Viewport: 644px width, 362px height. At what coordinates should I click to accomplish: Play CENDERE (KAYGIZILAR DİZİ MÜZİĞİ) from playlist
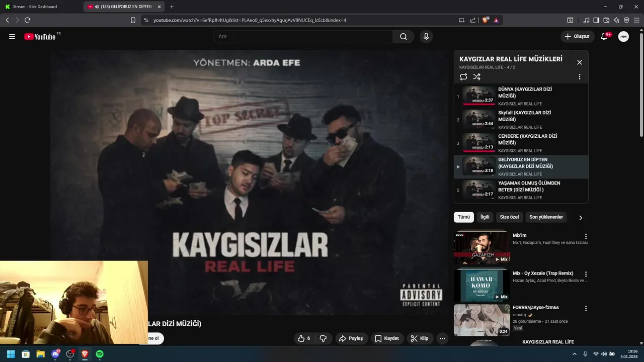click(x=521, y=143)
